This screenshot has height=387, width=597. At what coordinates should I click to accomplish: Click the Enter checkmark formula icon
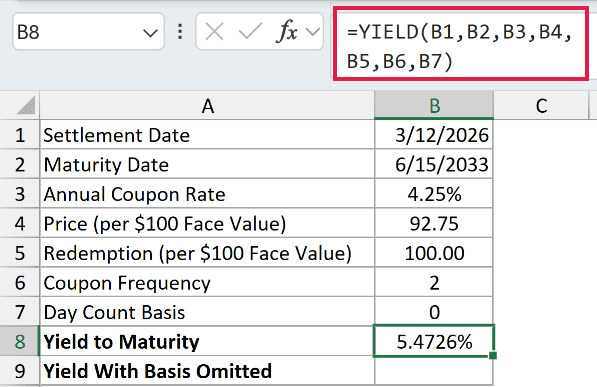point(250,32)
